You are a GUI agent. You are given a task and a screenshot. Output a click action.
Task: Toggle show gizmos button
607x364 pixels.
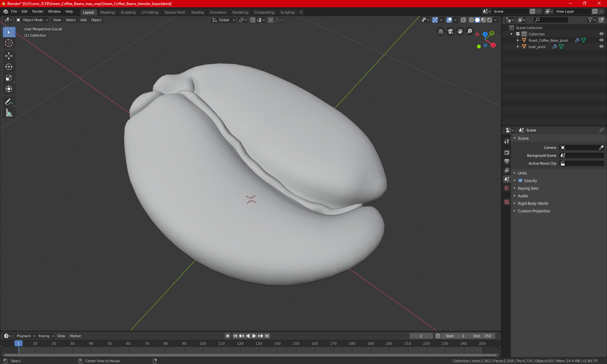coord(435,20)
